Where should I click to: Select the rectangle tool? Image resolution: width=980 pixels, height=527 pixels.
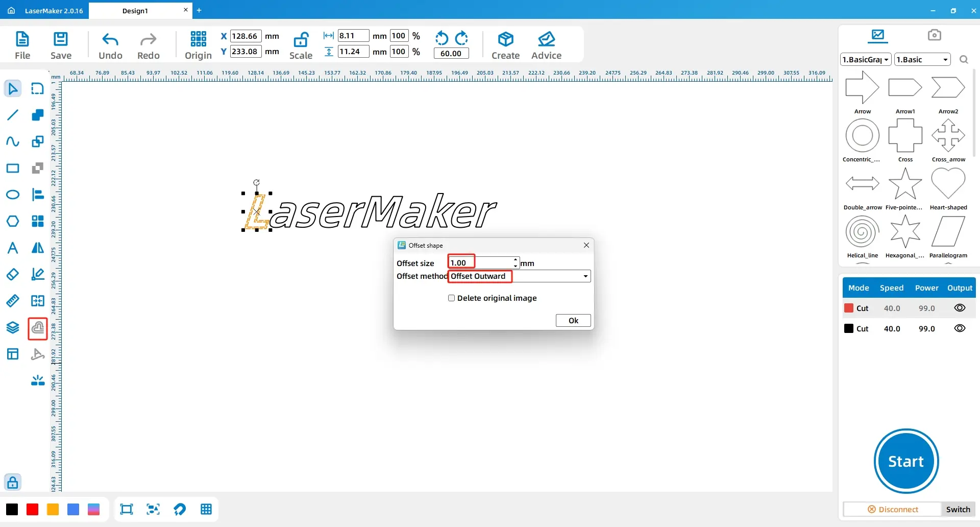pos(13,168)
